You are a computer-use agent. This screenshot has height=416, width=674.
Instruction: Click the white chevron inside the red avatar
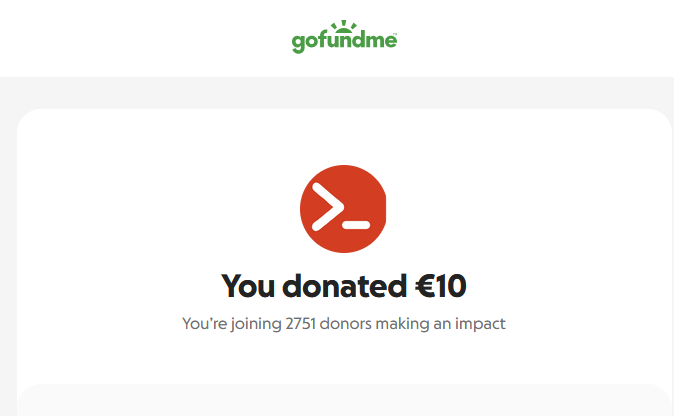328,207
